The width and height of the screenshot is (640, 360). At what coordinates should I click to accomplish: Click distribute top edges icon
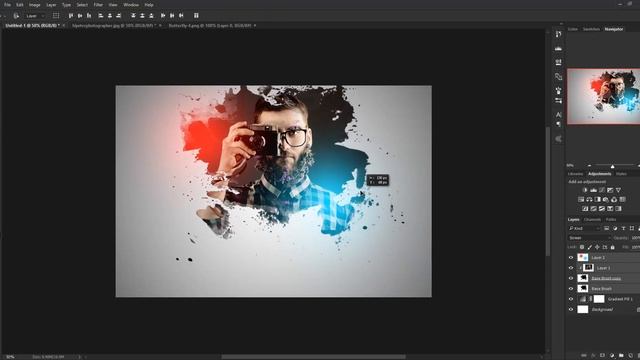pos(133,16)
